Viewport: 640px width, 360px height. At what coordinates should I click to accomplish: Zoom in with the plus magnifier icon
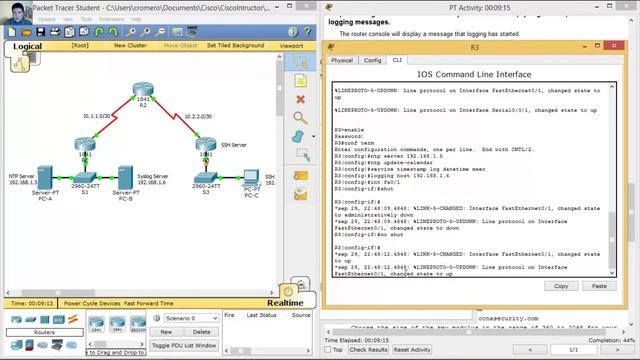[131, 32]
